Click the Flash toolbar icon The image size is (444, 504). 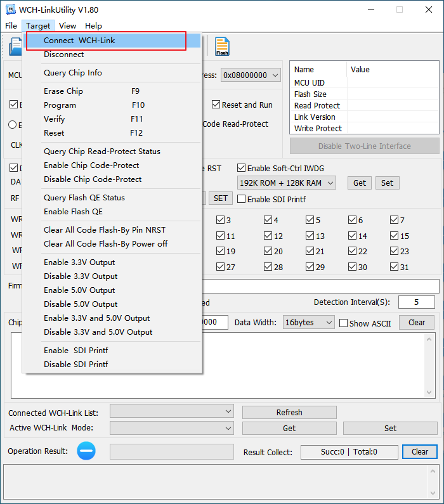click(x=222, y=46)
